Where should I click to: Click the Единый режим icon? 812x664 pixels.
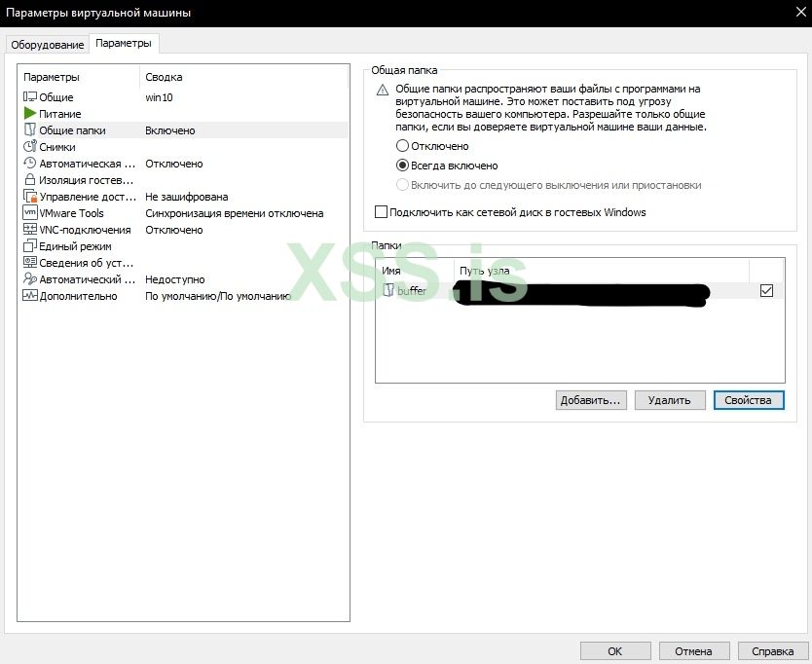tap(30, 246)
